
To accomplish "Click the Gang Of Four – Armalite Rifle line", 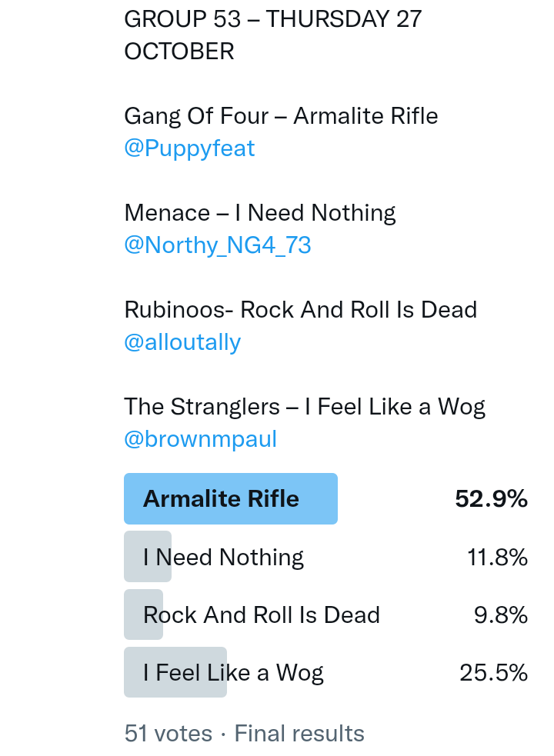I will 281,116.
